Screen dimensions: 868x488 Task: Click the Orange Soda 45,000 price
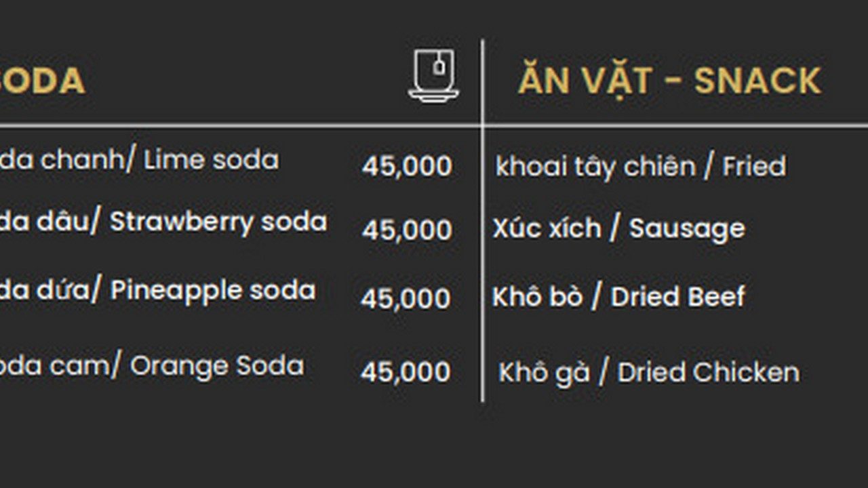point(406,371)
